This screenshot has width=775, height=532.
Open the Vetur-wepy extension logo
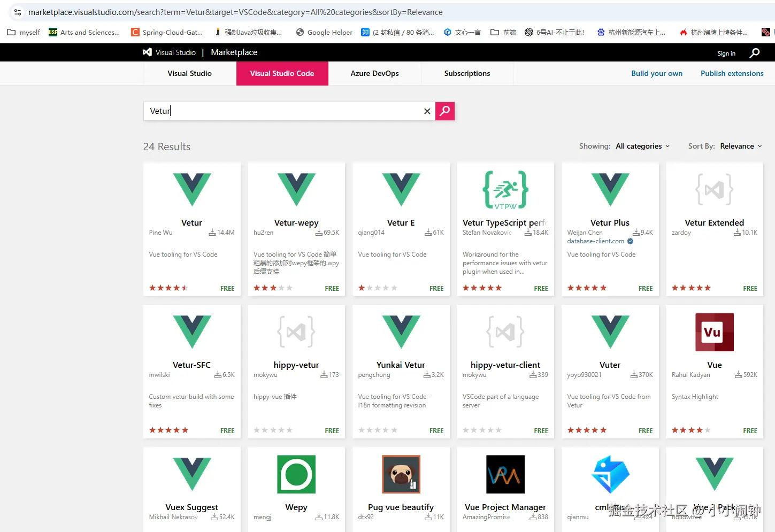(x=296, y=189)
